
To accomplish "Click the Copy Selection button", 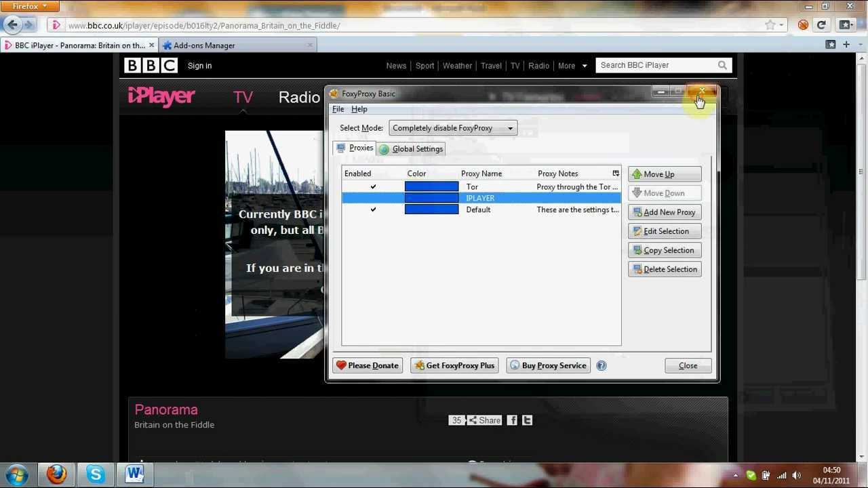I will 665,250.
